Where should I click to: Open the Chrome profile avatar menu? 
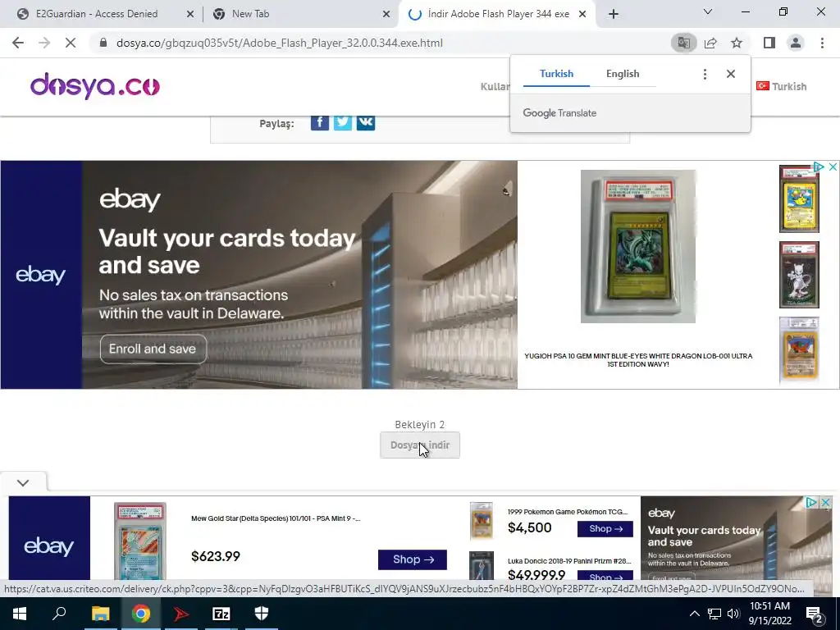(x=796, y=43)
